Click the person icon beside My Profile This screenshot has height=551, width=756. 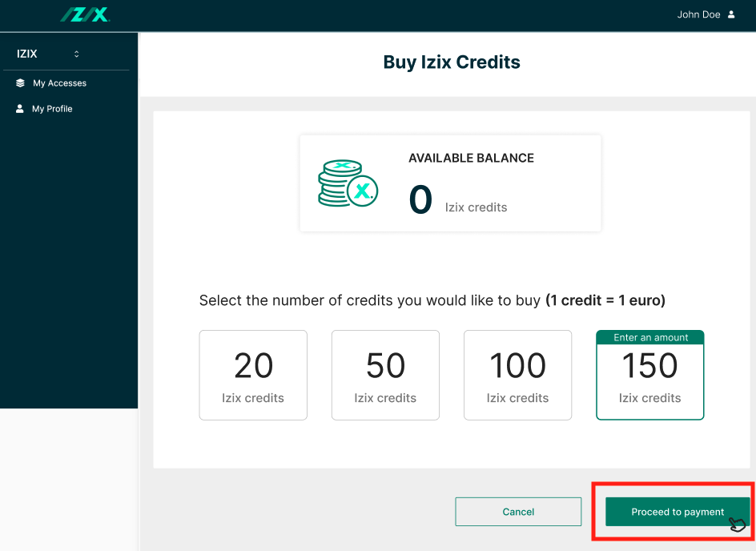pos(21,109)
